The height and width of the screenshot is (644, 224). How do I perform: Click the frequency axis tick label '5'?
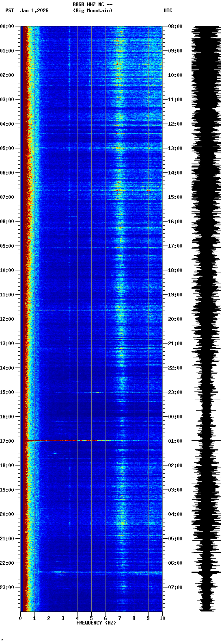(91, 618)
